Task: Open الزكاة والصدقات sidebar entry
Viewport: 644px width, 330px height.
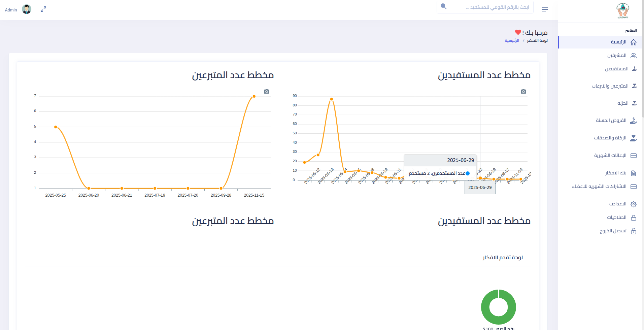Action: point(610,138)
